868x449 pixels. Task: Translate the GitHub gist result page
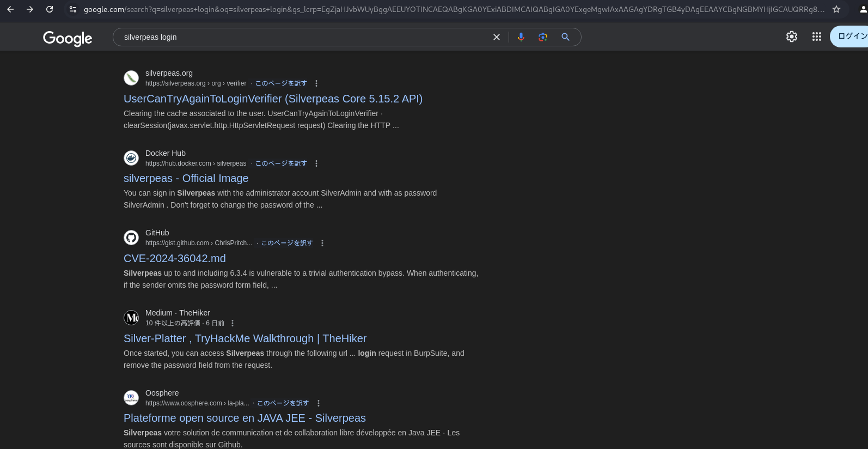287,243
